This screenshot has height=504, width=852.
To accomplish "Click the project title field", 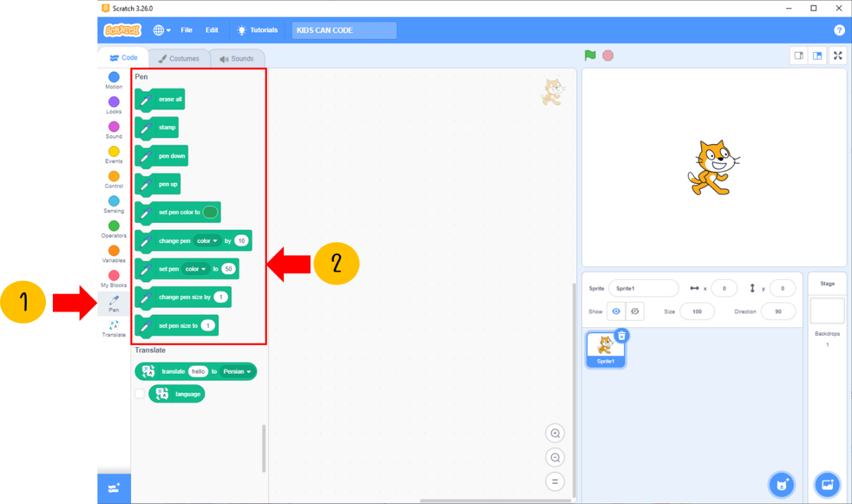I will 344,30.
